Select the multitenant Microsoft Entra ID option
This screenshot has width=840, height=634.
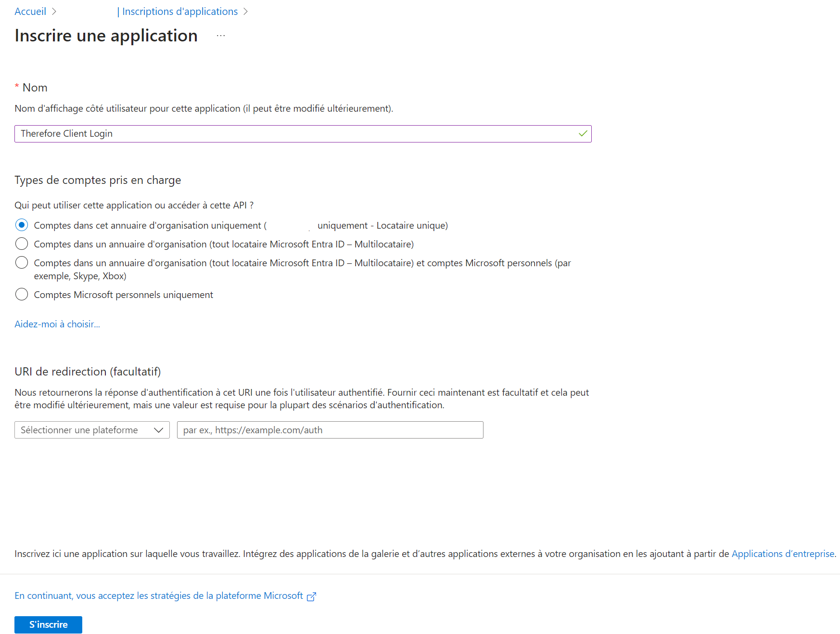[21, 244]
